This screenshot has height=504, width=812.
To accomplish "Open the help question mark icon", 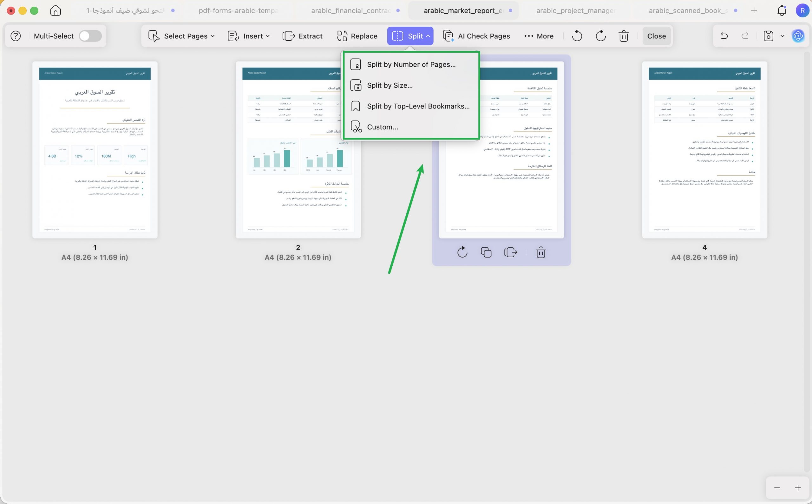I will (16, 36).
